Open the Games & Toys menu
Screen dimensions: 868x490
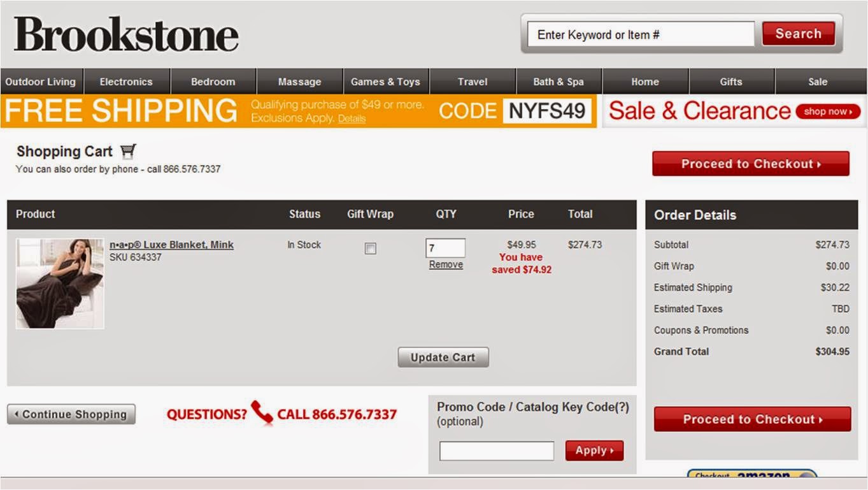(385, 82)
